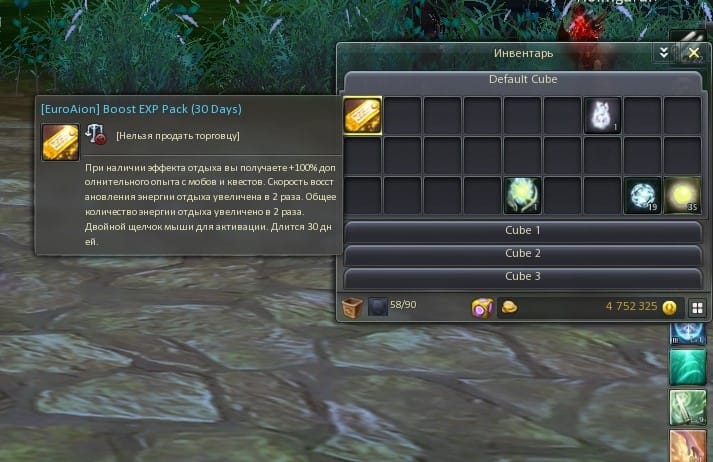The image size is (713, 462).
Task: Collapse inventory with the double-chevron button
Action: point(664,53)
